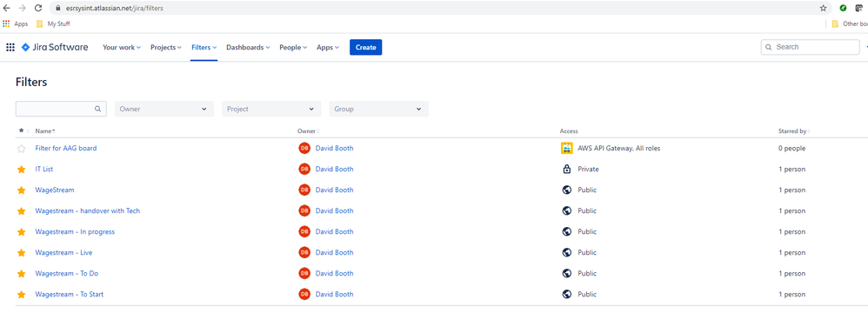
Task: Click the globe icon for Wagestream - Live
Action: click(x=566, y=252)
